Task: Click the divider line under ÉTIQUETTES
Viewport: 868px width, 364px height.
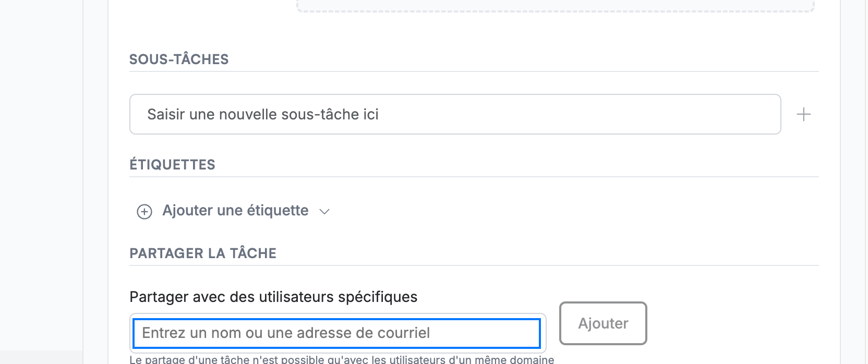Action: (474, 177)
